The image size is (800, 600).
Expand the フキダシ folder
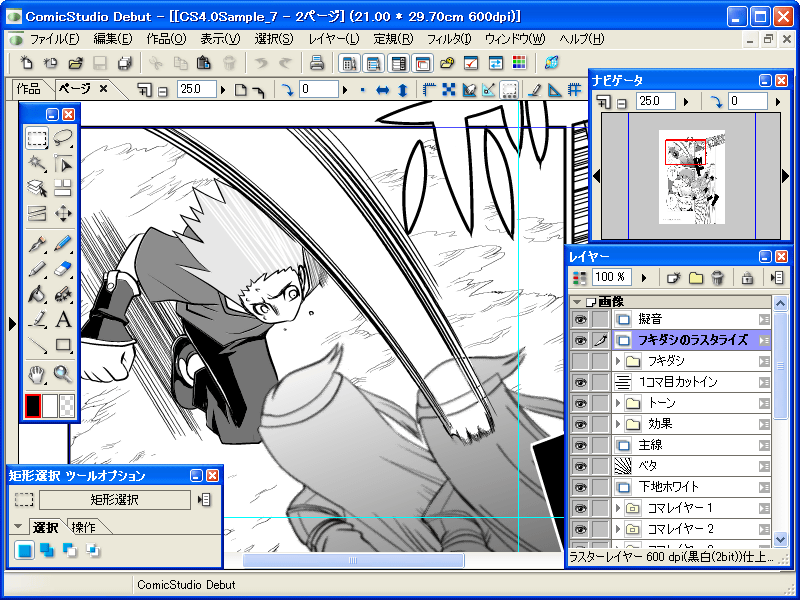[x=618, y=361]
